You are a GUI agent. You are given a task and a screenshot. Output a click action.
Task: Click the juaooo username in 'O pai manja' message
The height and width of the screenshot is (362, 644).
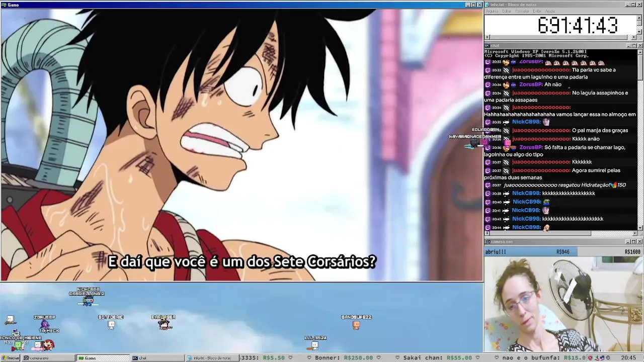pos(541,130)
